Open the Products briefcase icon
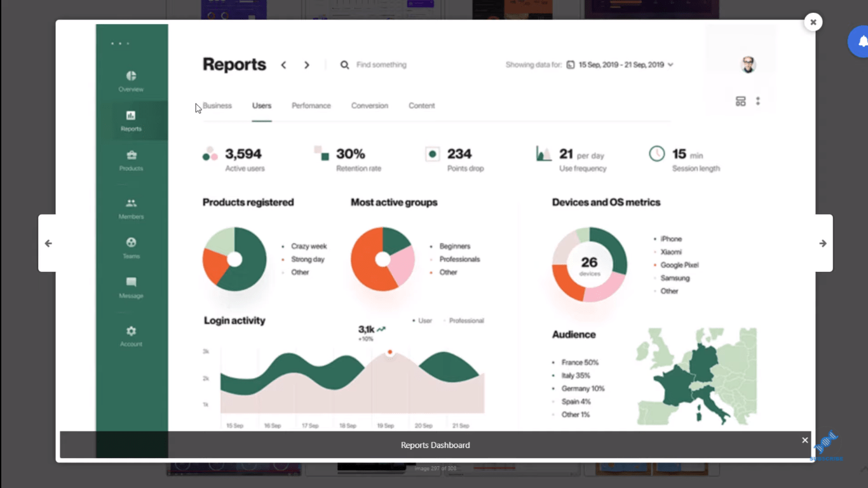 tap(131, 156)
